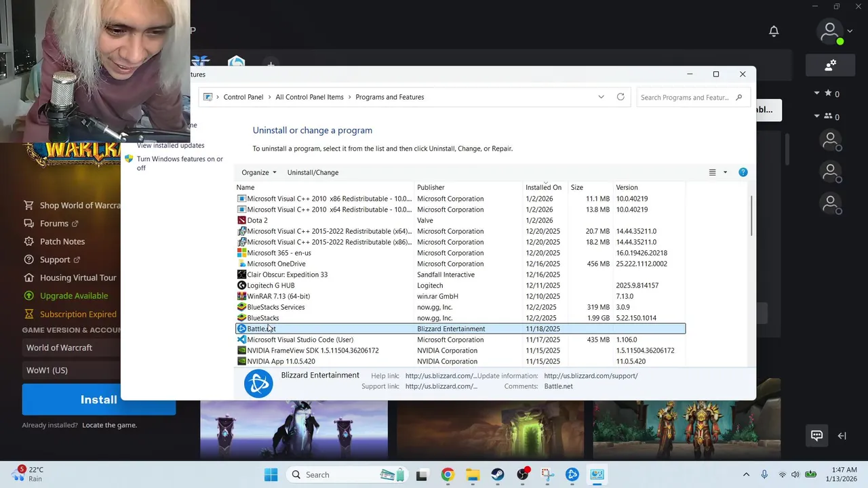Open Housing Virtual Tour
868x488 pixels.
click(70, 277)
